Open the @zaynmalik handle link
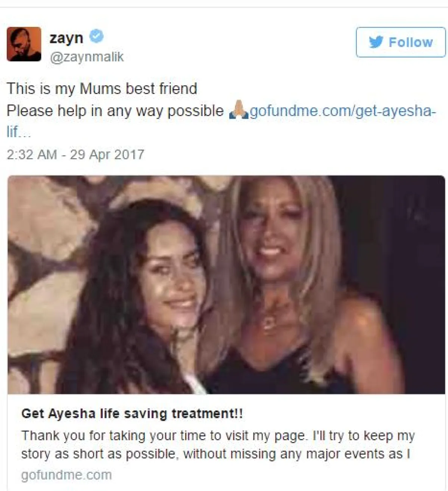 [x=87, y=57]
